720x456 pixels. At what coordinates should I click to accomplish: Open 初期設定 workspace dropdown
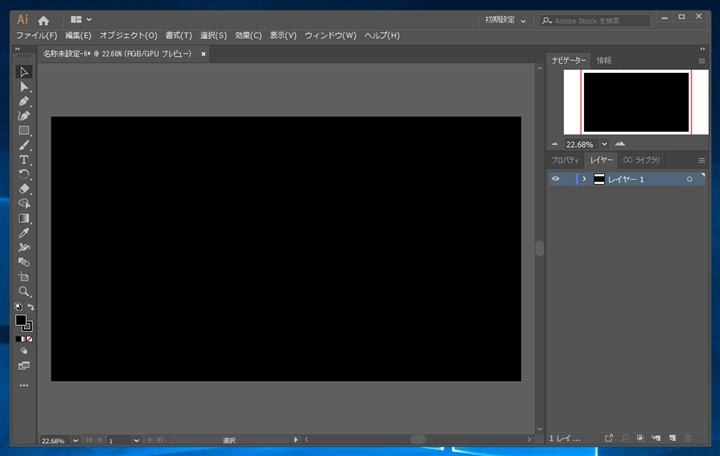pyautogui.click(x=505, y=20)
